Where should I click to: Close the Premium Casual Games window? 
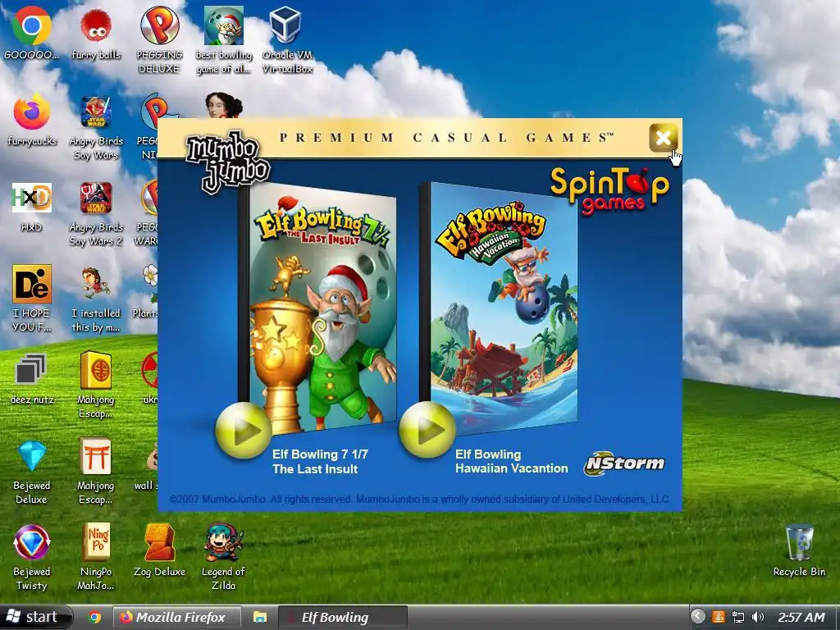click(663, 138)
